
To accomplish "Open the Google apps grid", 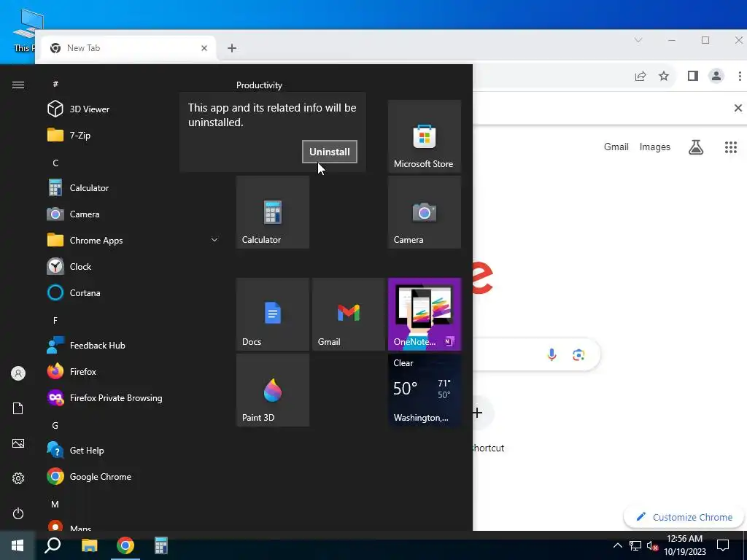I will point(731,147).
